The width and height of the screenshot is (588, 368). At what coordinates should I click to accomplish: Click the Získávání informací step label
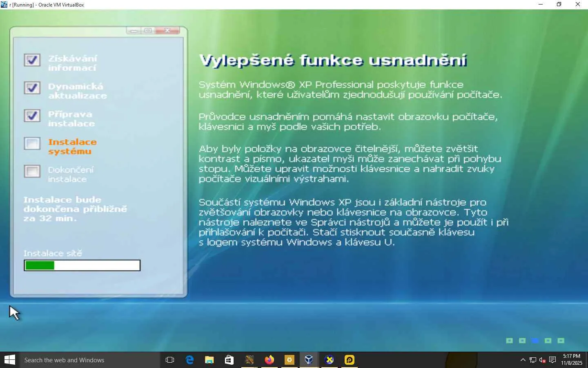click(73, 63)
